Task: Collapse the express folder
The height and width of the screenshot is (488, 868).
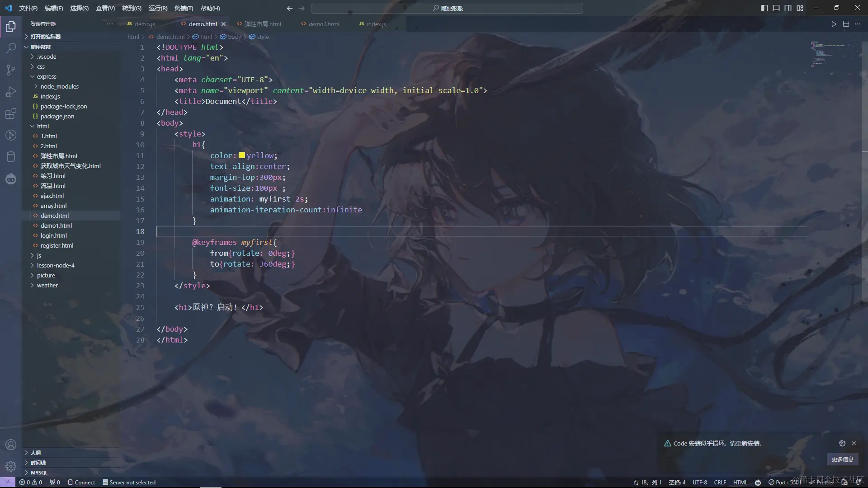Action: pos(46,76)
